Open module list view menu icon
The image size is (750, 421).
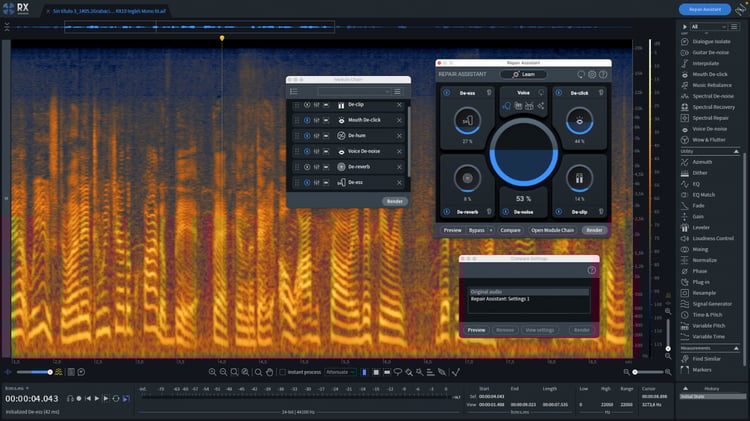tap(734, 27)
